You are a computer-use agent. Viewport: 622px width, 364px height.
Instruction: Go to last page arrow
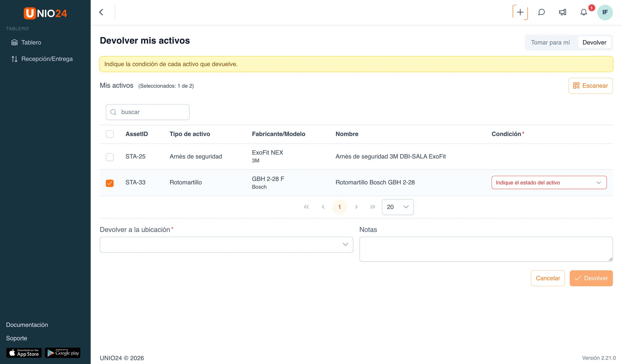373,207
